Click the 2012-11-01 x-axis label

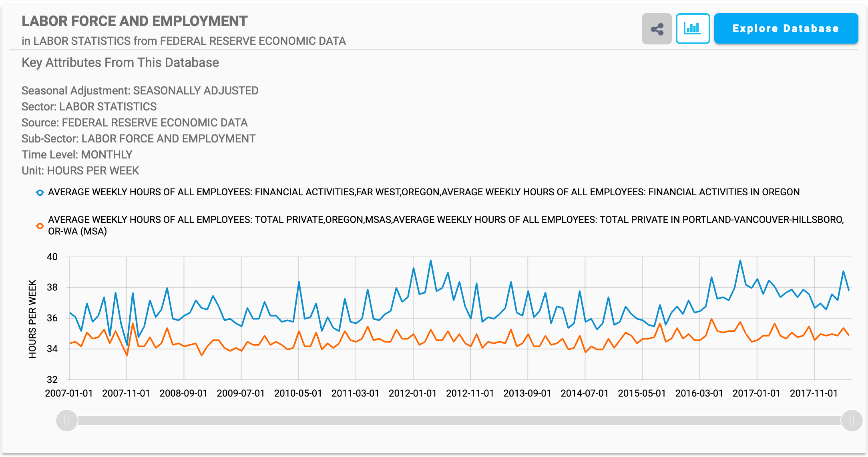click(x=470, y=393)
